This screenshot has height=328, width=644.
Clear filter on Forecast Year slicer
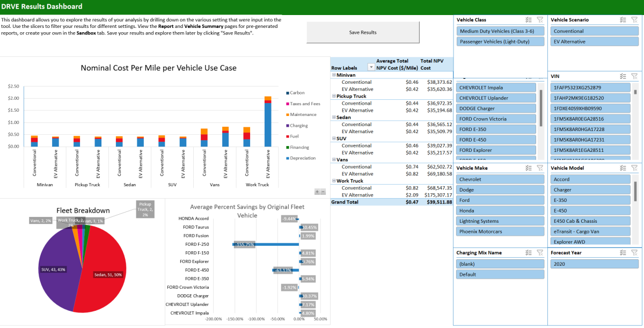click(634, 252)
